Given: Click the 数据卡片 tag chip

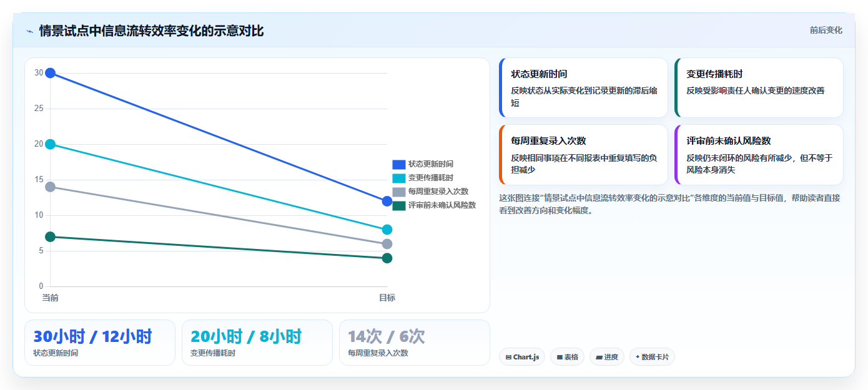Looking at the screenshot, I should click(652, 357).
